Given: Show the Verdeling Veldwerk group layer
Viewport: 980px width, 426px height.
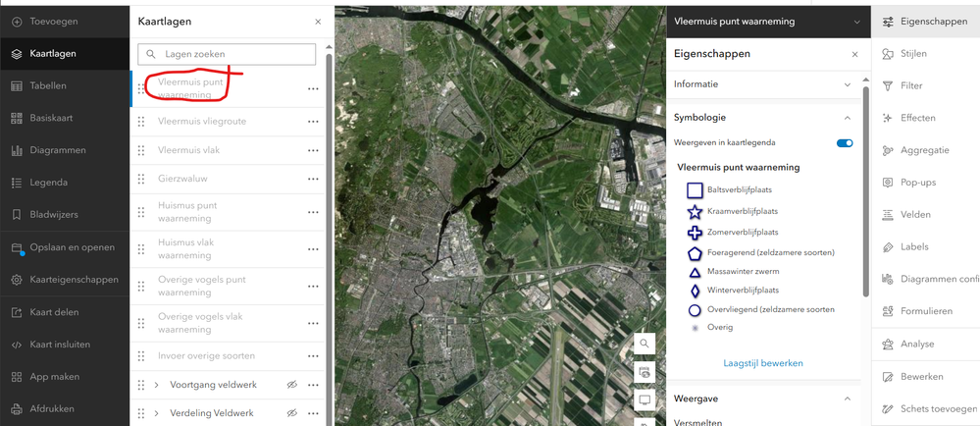Looking at the screenshot, I should (x=291, y=413).
